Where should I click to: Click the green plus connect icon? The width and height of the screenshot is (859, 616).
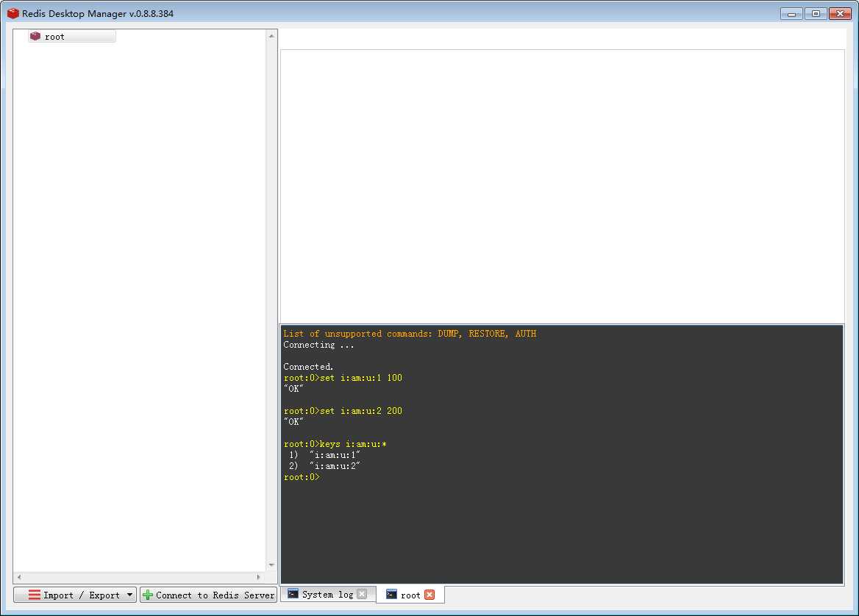147,595
